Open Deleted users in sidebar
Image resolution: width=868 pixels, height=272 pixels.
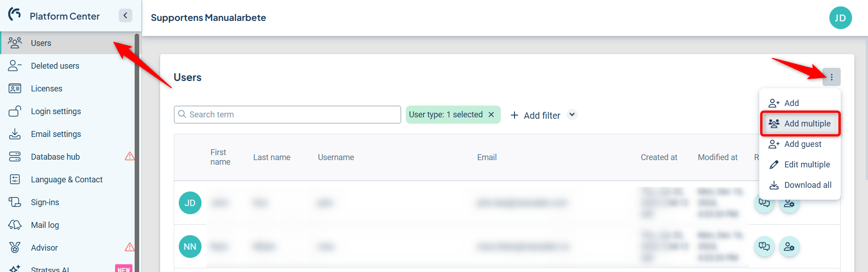(55, 66)
